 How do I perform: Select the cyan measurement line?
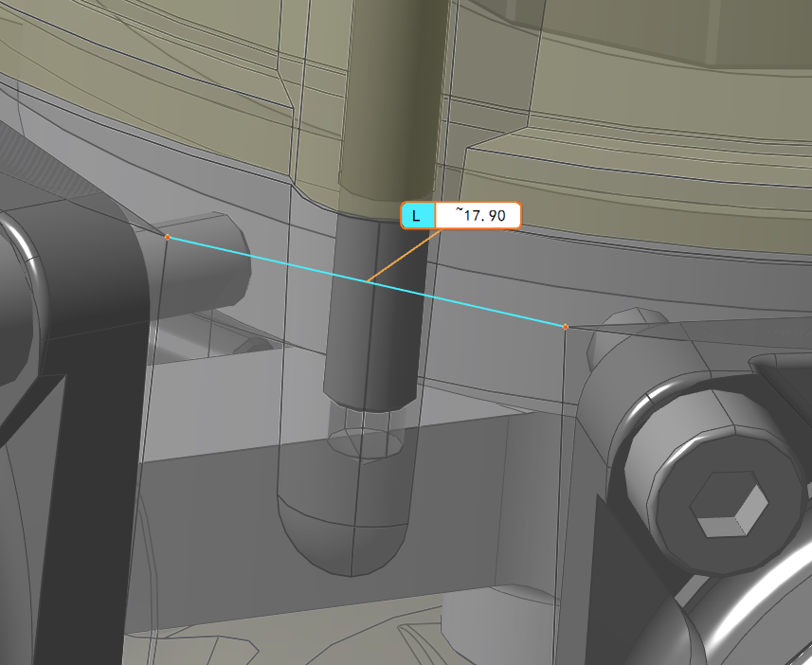click(366, 281)
